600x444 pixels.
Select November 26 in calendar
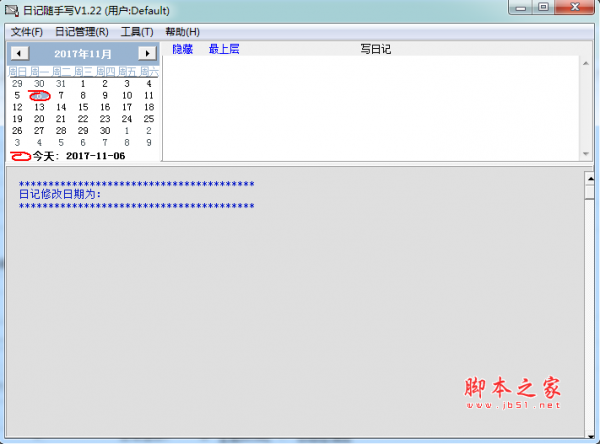[17, 131]
